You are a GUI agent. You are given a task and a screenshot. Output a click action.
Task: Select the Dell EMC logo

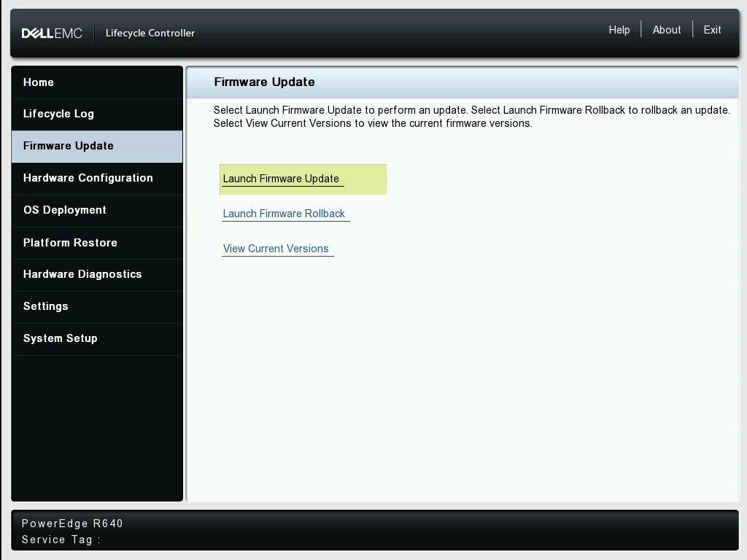52,32
